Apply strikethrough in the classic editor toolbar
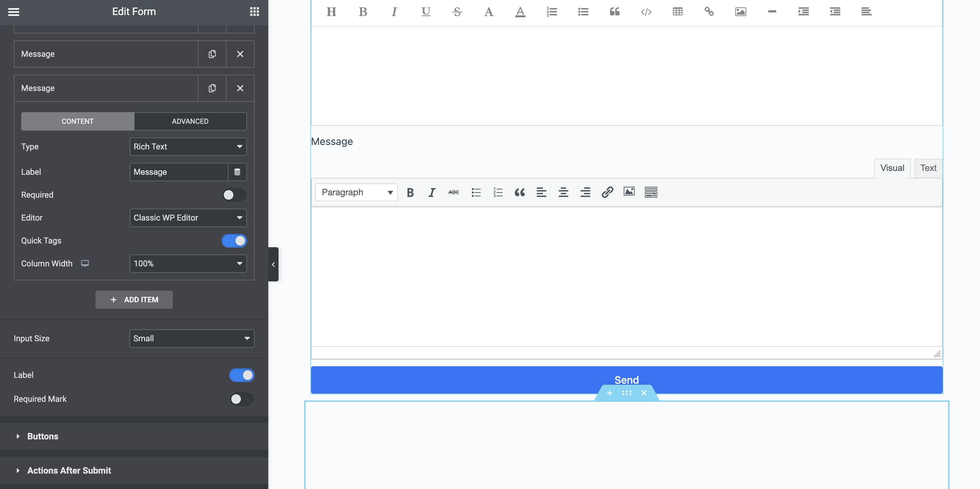This screenshot has height=489, width=980. click(453, 193)
